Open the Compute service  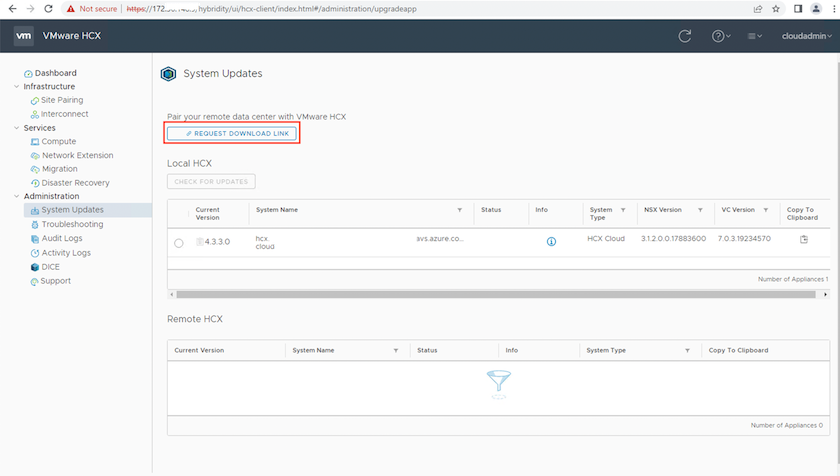pyautogui.click(x=59, y=141)
